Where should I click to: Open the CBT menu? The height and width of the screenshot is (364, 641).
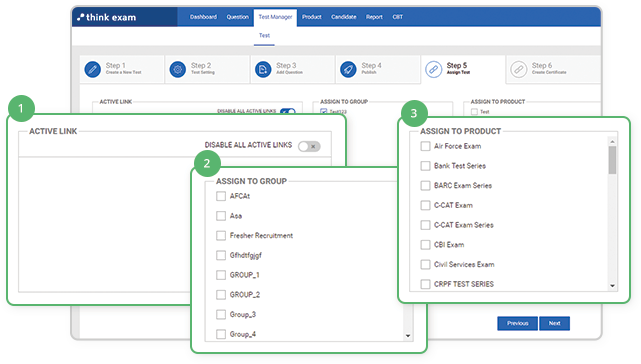tap(397, 17)
